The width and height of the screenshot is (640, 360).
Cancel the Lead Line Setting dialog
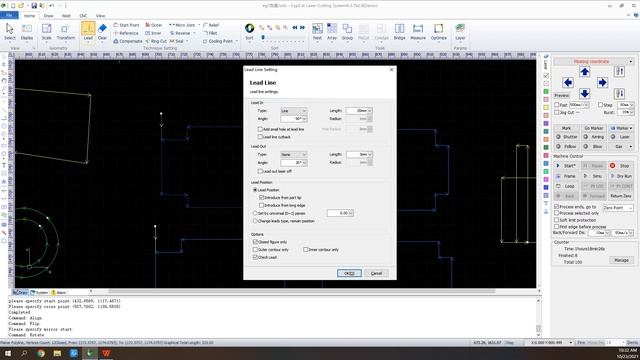pos(376,273)
